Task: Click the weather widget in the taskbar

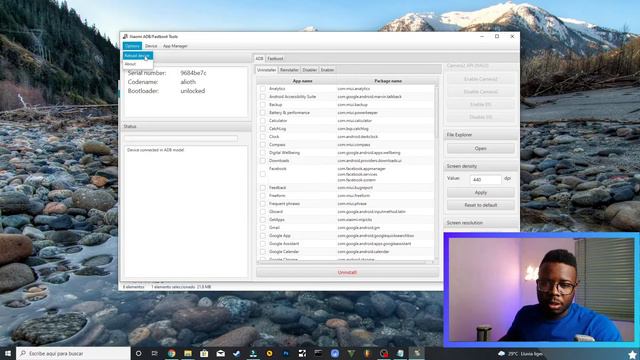Action: tap(520, 354)
